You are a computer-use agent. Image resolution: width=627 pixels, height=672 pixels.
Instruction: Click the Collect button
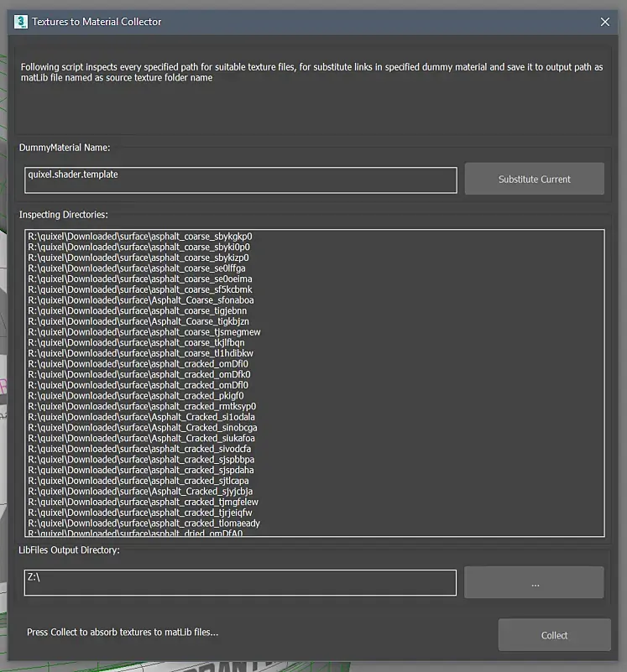554,635
